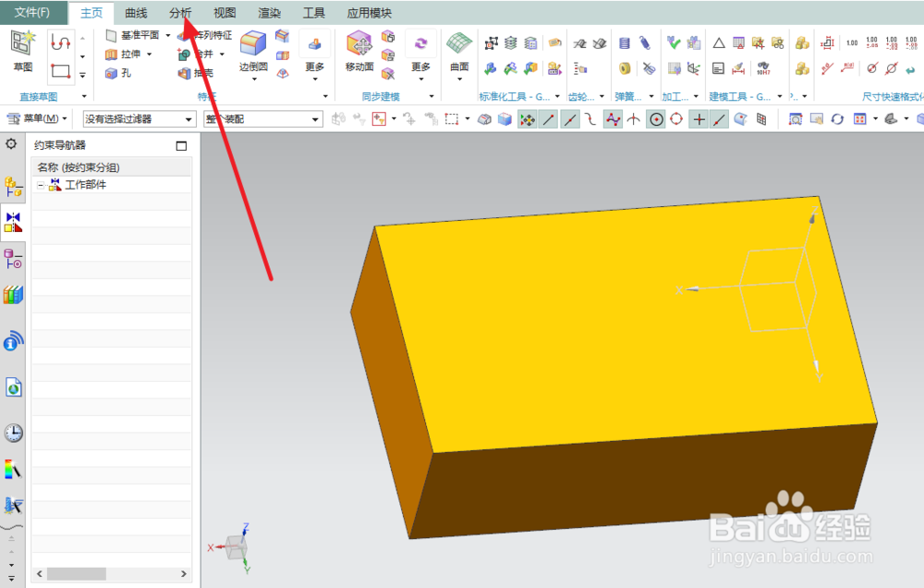Open the constraint navigator sidebar icon
Viewport: 924px width, 588px height.
[x=13, y=222]
